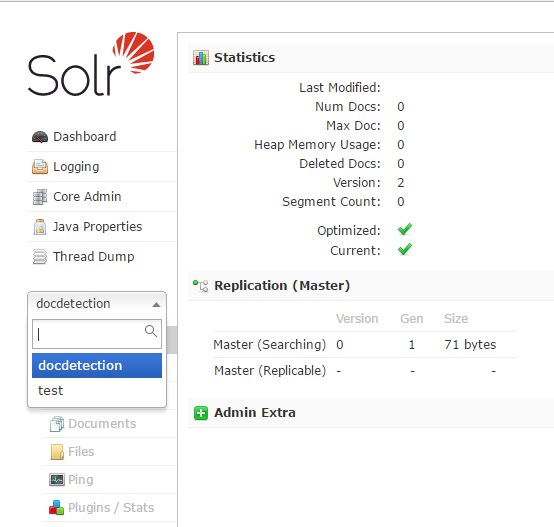Collapse the docdetection core selector
The width and height of the screenshot is (554, 527).
click(x=97, y=304)
